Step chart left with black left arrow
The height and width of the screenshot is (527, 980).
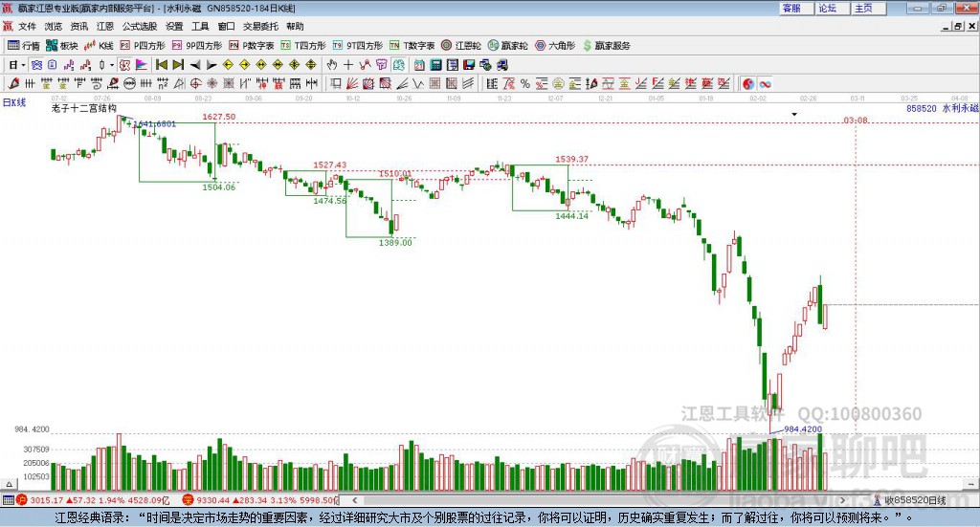[195, 65]
